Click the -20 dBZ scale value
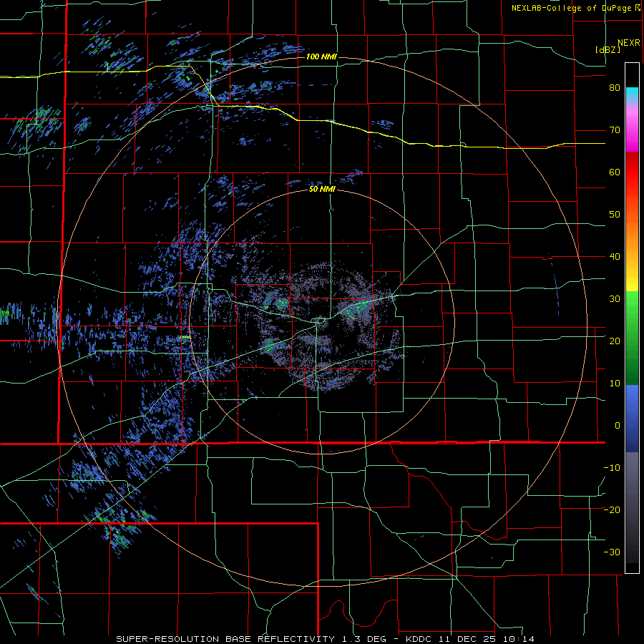The image size is (644, 644). (612, 509)
